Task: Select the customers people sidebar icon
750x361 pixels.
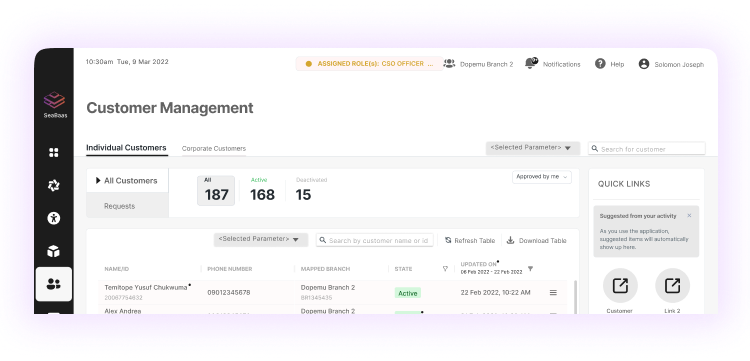Action: 54,284
